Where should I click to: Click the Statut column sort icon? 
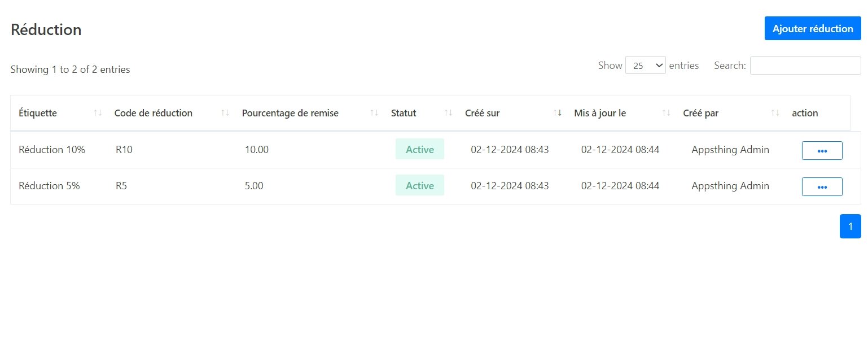449,113
